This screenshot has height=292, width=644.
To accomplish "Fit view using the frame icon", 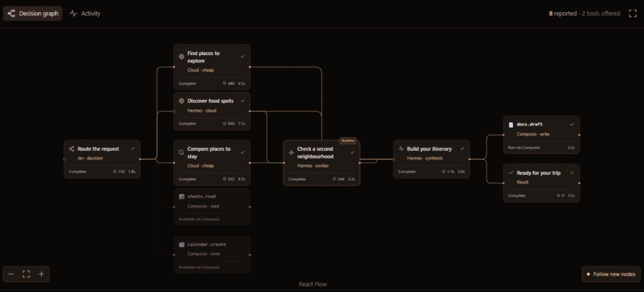I will [x=26, y=274].
